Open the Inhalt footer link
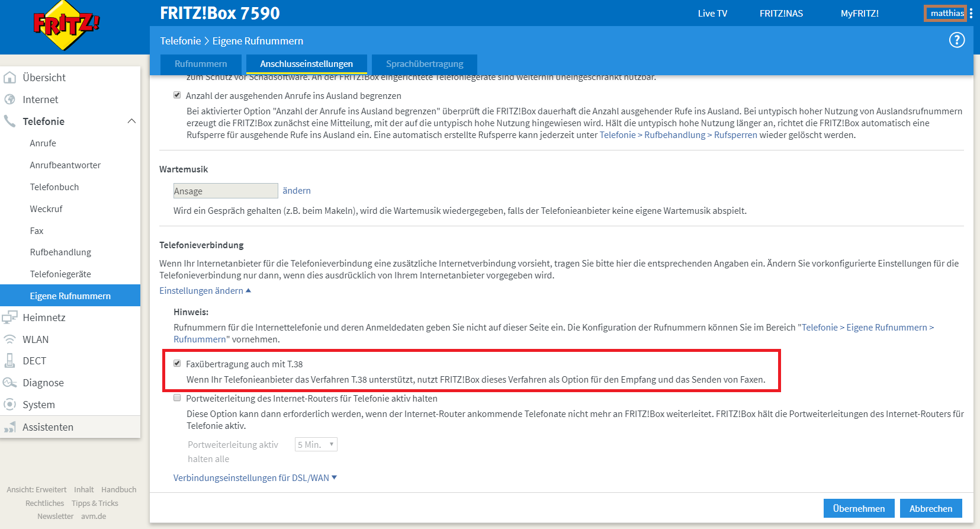Image resolution: width=980 pixels, height=529 pixels. [x=84, y=490]
